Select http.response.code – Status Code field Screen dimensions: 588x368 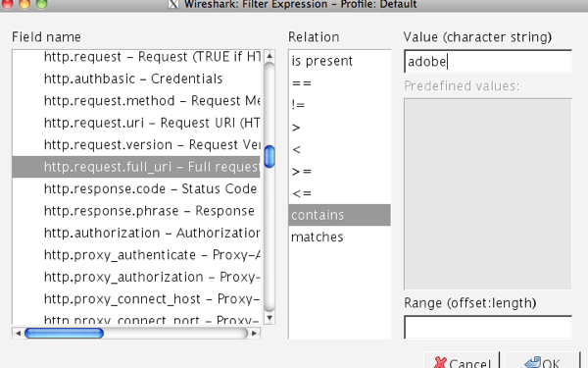(x=136, y=188)
